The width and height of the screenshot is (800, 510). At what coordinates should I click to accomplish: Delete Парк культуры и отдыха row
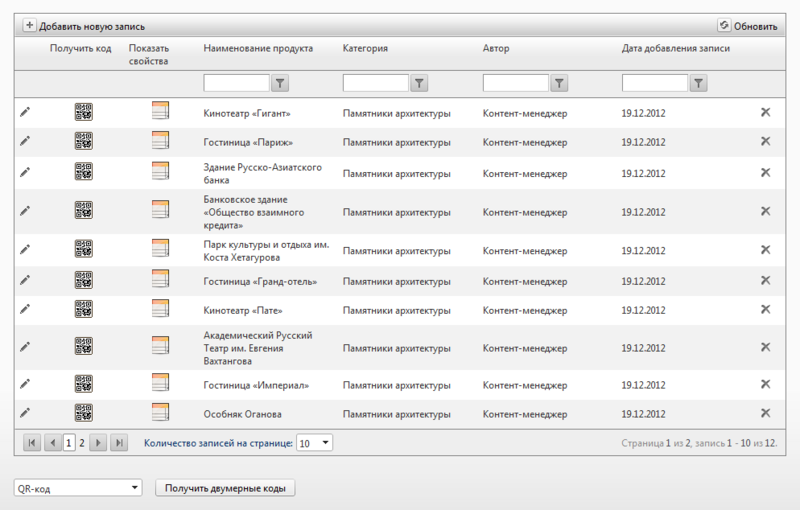coord(765,249)
